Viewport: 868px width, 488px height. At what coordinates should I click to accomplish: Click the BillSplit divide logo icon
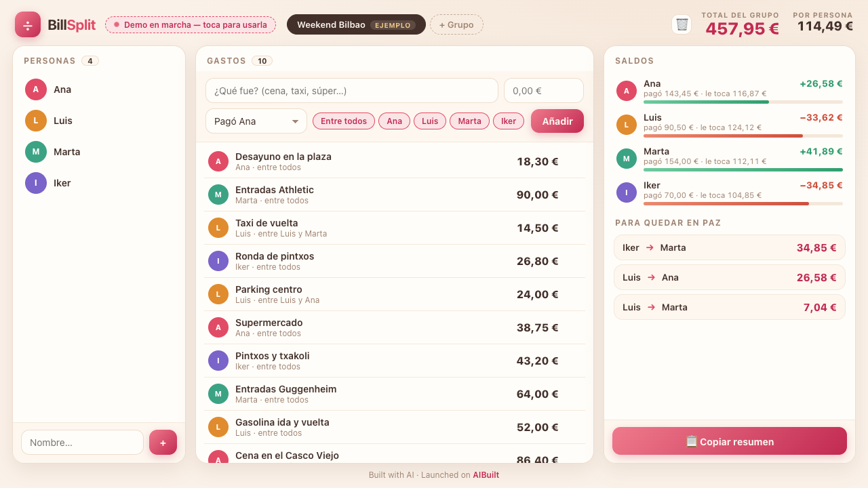point(28,24)
